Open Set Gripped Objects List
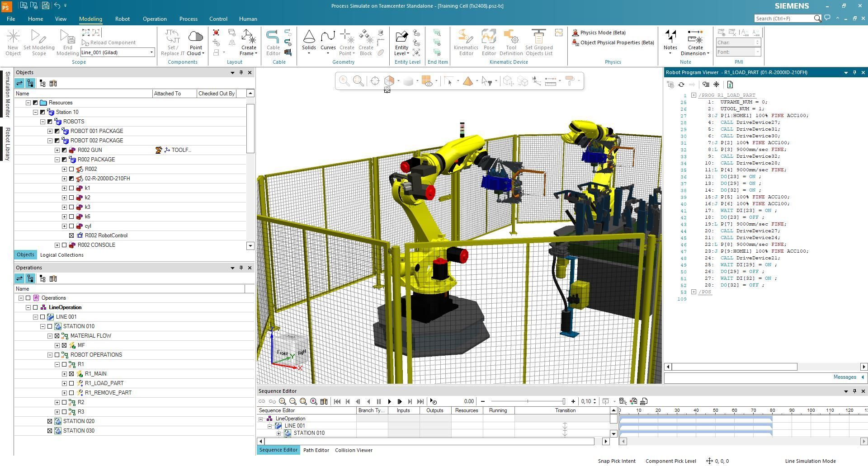The height and width of the screenshot is (466, 868). tap(539, 42)
